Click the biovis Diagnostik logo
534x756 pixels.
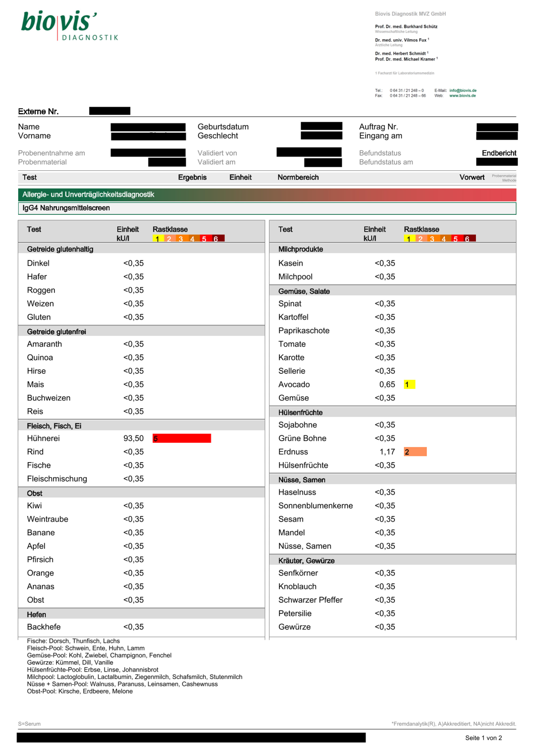[x=69, y=26]
